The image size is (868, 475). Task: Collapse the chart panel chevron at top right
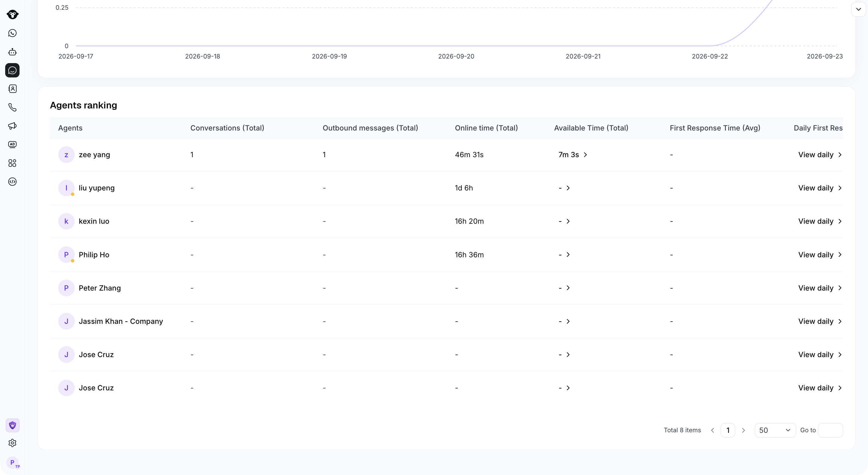tap(859, 9)
